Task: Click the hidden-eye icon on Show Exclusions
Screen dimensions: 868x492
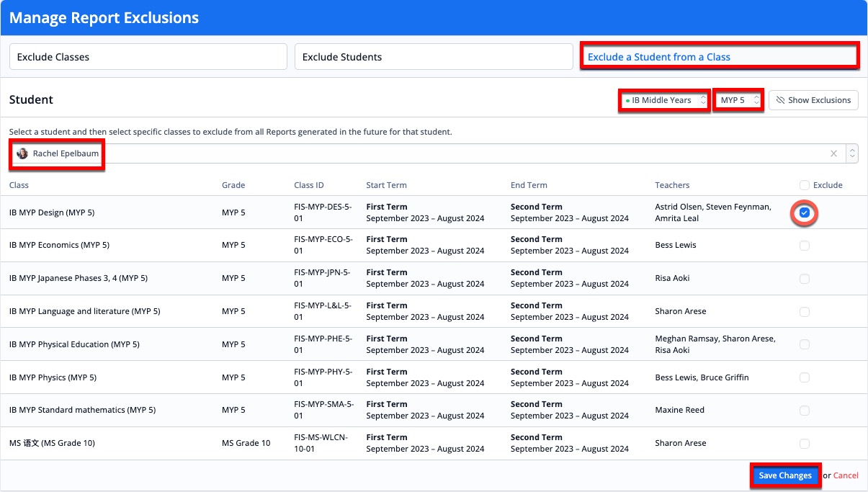Action: tap(780, 100)
